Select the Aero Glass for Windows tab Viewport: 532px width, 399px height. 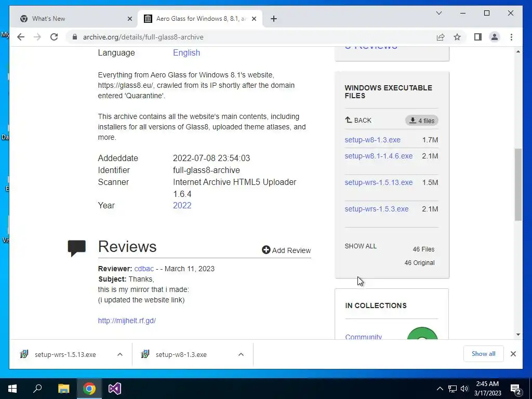[200, 19]
